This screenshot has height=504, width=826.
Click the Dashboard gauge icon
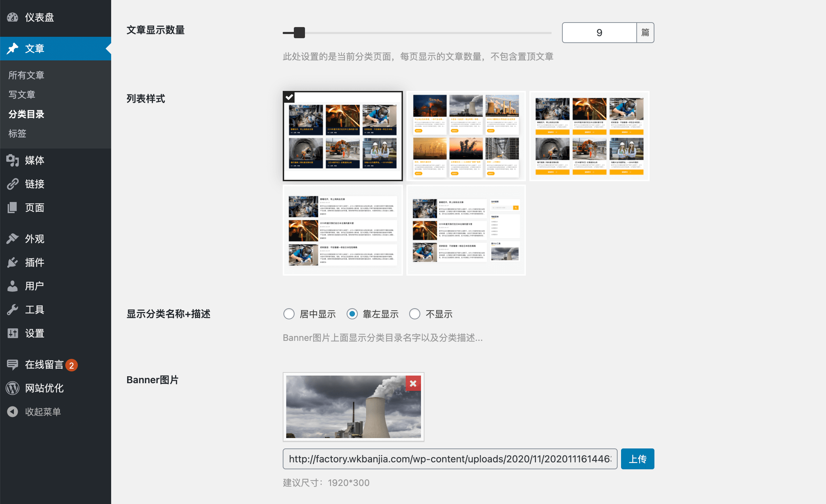pyautogui.click(x=13, y=17)
